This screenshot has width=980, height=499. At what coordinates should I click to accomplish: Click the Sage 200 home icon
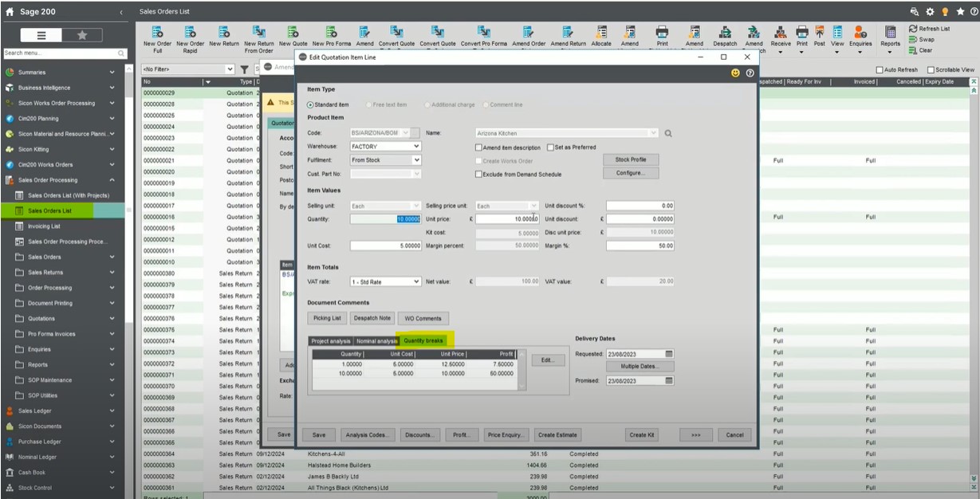[9, 12]
